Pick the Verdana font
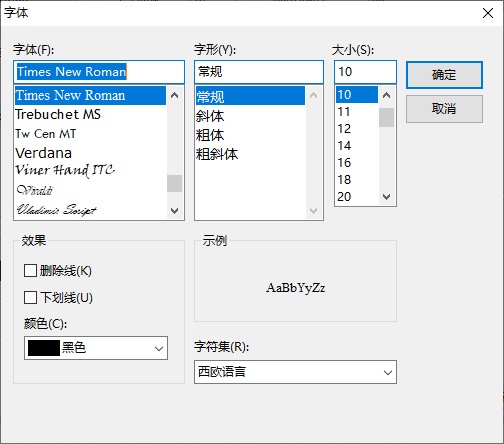This screenshot has width=504, height=444. pyautogui.click(x=90, y=153)
